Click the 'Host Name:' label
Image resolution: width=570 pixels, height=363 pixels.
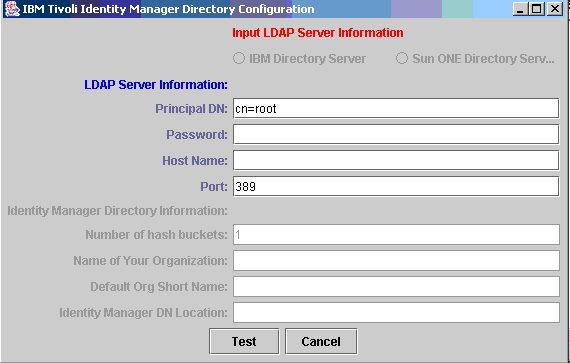195,161
